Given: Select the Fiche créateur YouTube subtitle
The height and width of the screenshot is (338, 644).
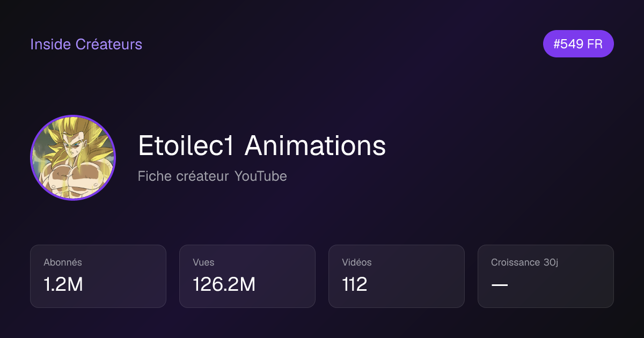Looking at the screenshot, I should pos(212,176).
